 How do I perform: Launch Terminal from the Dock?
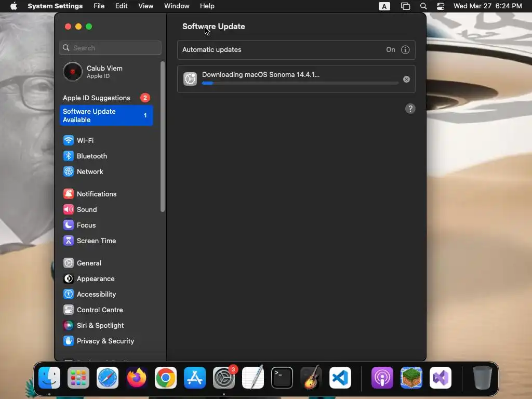[x=282, y=378]
